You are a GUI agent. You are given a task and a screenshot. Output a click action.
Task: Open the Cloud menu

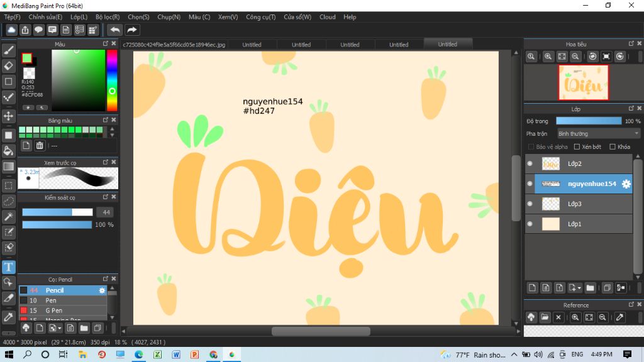[x=327, y=17]
